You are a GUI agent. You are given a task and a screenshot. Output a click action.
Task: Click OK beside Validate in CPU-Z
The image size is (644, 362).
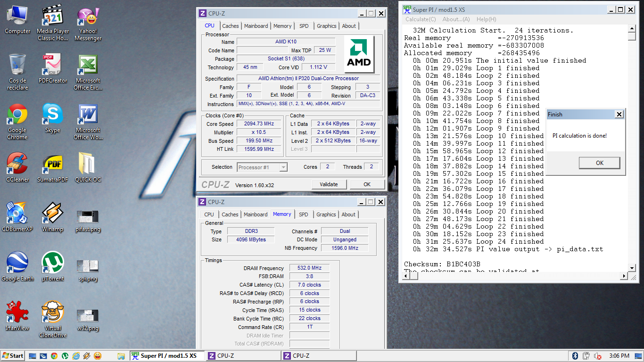click(x=367, y=184)
